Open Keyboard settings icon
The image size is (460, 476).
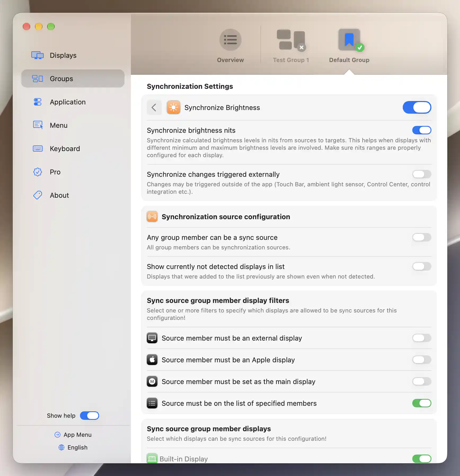click(38, 148)
